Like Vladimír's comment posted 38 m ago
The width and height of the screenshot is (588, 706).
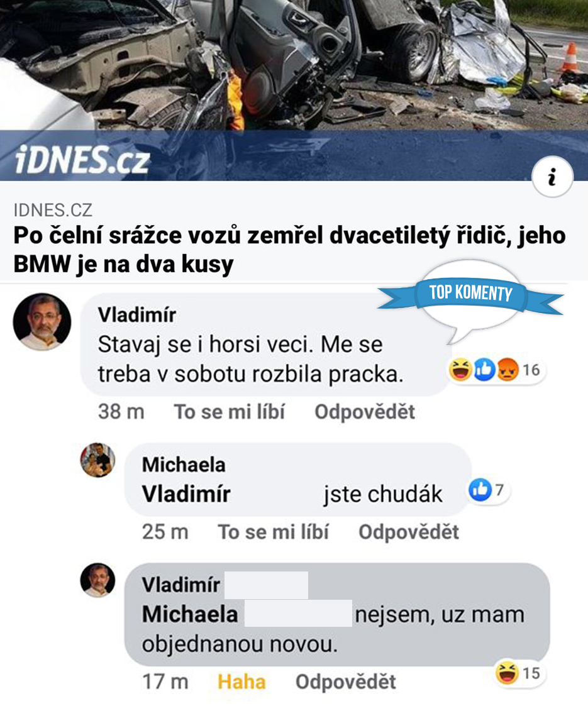(x=230, y=412)
